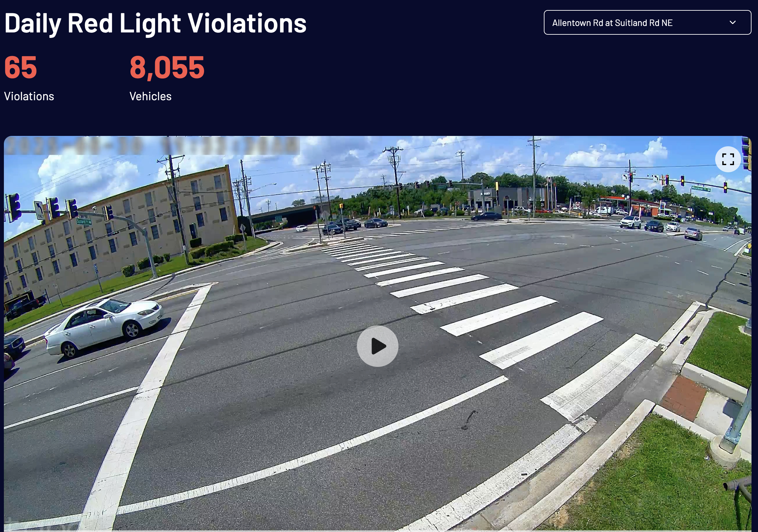Viewport: 758px width, 532px height.
Task: Click the chevron arrow in the location selector
Action: tap(733, 22)
